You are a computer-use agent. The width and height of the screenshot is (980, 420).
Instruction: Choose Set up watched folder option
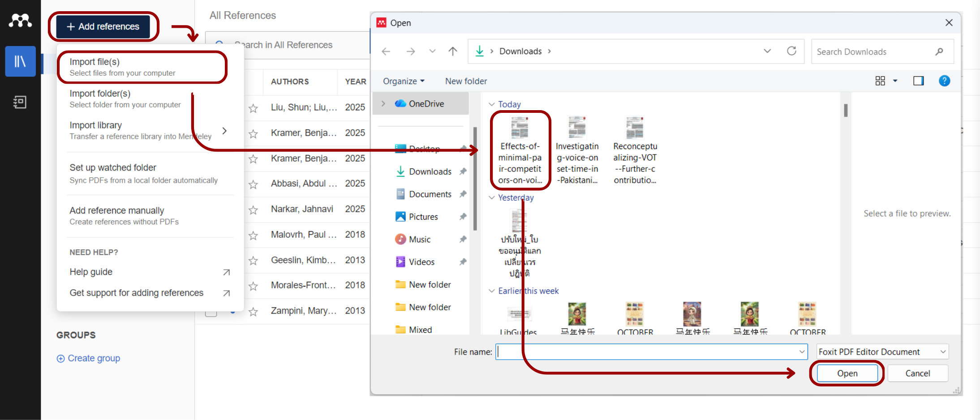click(143, 173)
